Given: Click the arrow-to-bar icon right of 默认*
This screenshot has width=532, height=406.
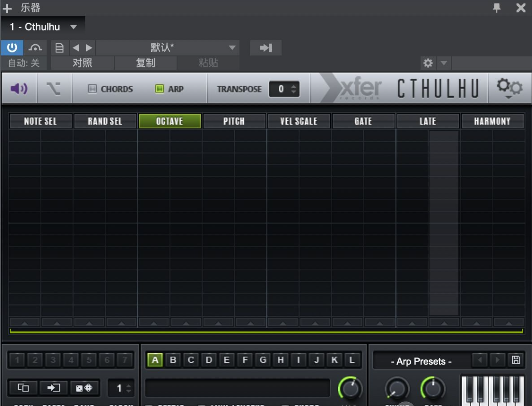Looking at the screenshot, I should pos(266,48).
